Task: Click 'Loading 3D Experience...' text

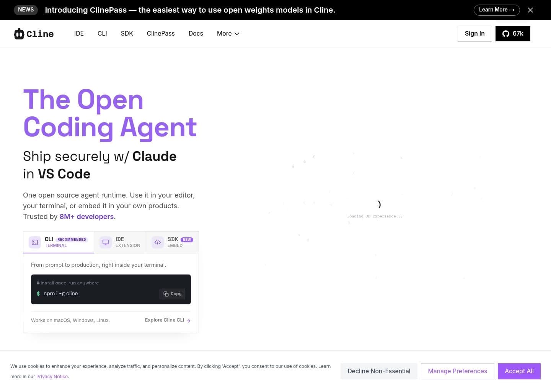Action: (375, 216)
